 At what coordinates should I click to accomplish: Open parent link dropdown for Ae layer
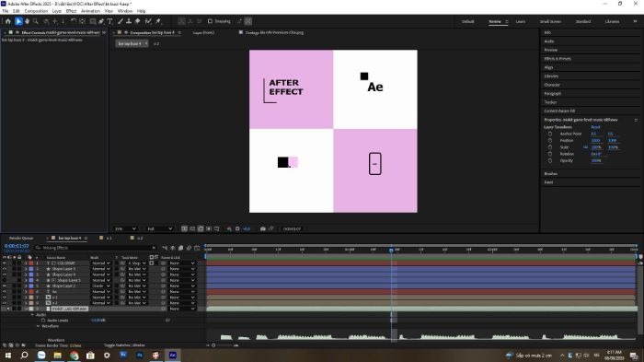pyautogui.click(x=182, y=292)
